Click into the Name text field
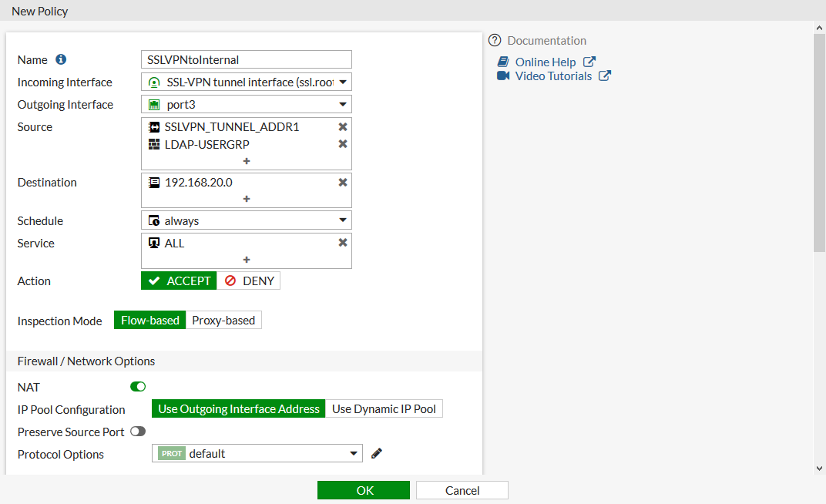Image resolution: width=826 pixels, height=504 pixels. 247,59
